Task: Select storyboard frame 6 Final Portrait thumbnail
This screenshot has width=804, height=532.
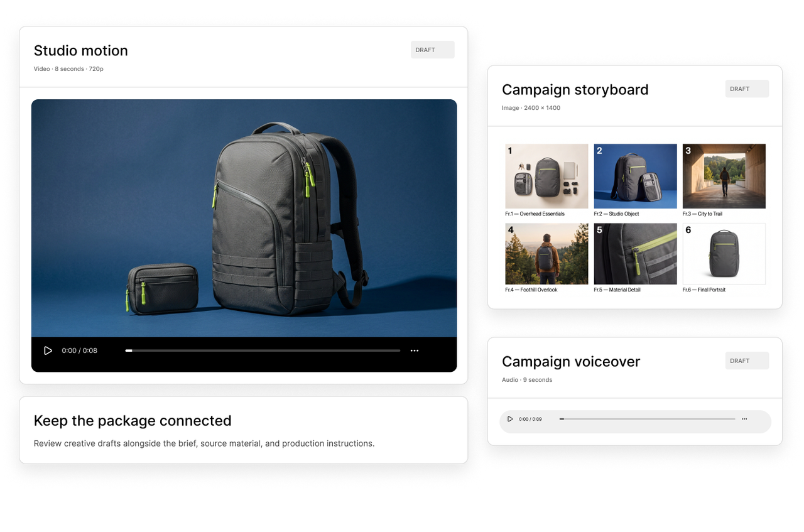Action: 724,254
